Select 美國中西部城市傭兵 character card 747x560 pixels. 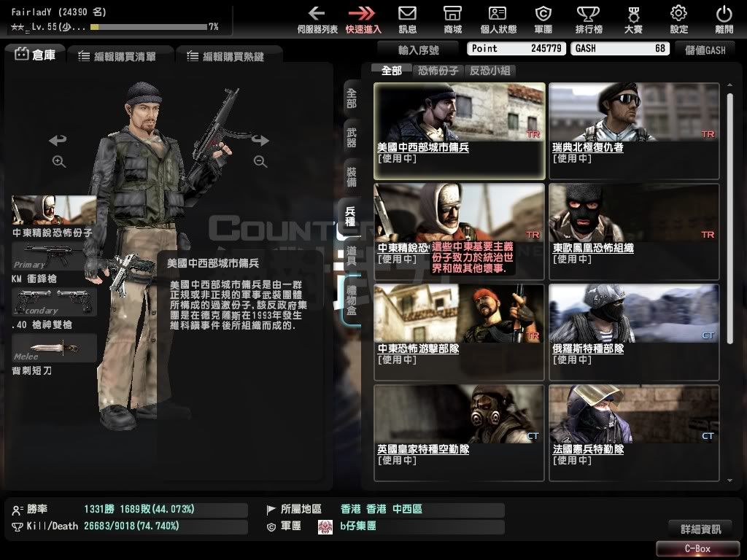click(460, 131)
